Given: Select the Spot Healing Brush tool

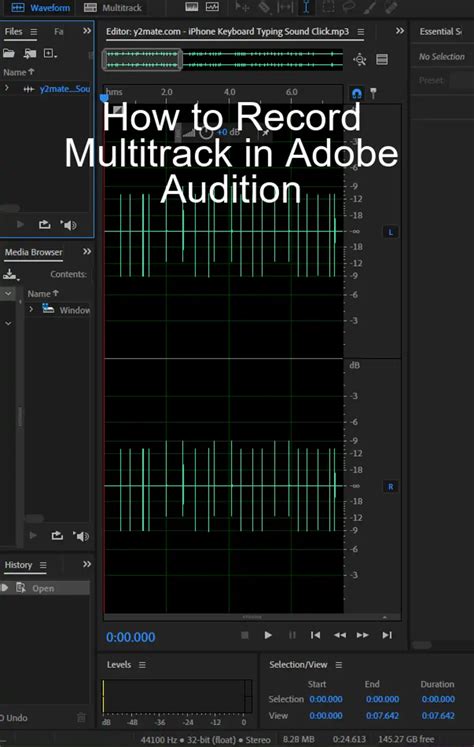Looking at the screenshot, I should (x=391, y=7).
